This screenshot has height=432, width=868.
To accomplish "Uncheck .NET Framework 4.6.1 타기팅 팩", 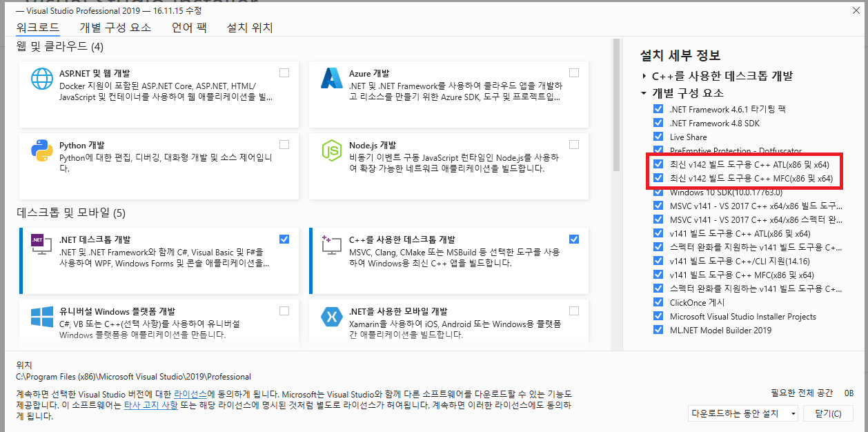I will [x=658, y=109].
